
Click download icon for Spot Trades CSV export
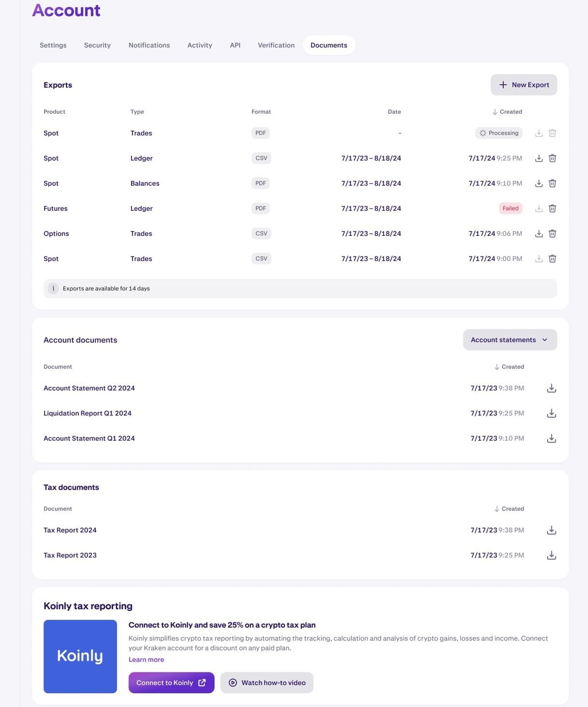(539, 259)
